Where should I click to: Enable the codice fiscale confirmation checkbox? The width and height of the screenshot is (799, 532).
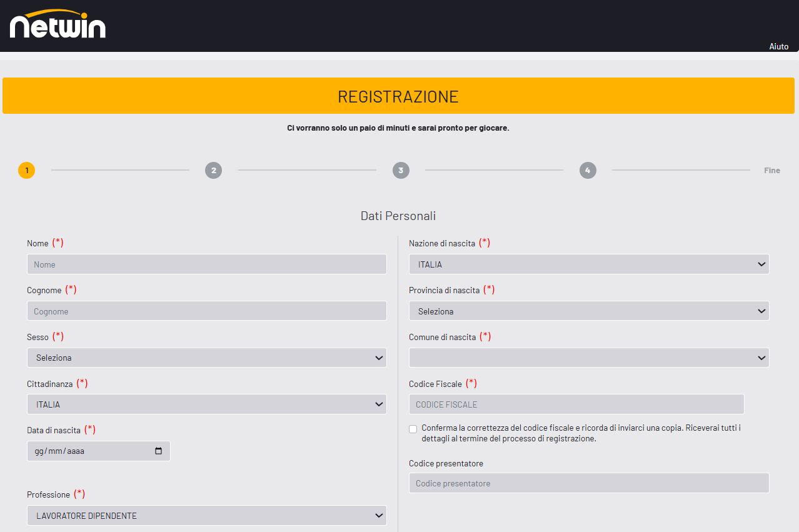413,429
